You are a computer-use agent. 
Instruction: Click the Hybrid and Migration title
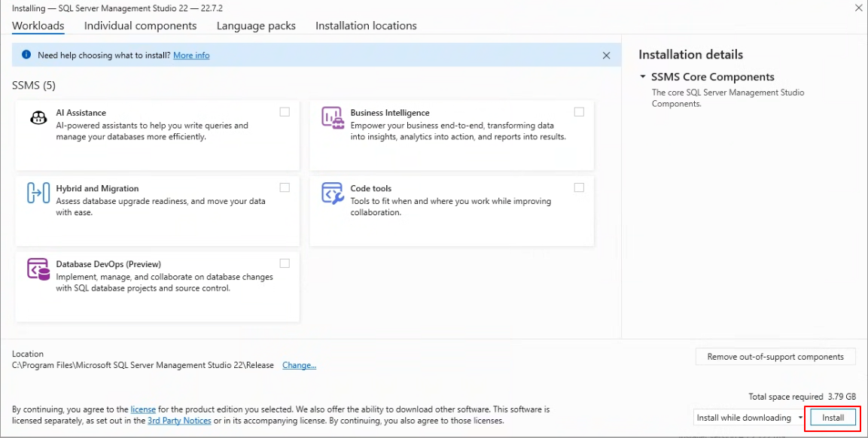(x=97, y=188)
